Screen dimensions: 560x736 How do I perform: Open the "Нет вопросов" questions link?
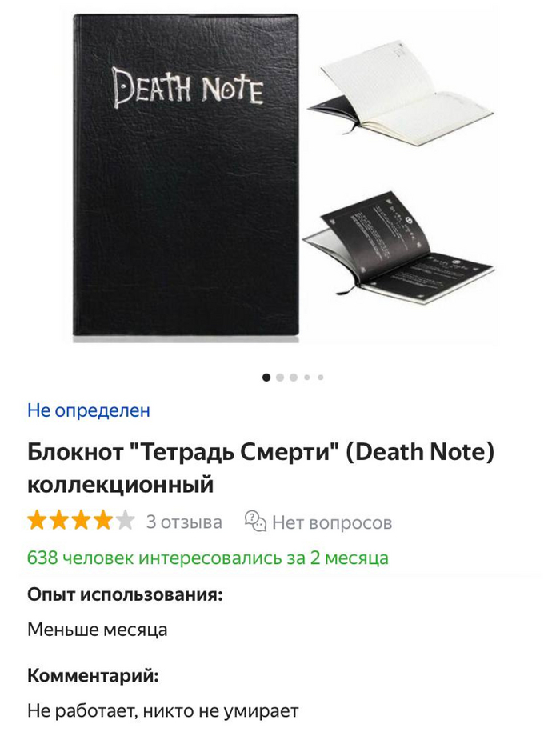(332, 522)
